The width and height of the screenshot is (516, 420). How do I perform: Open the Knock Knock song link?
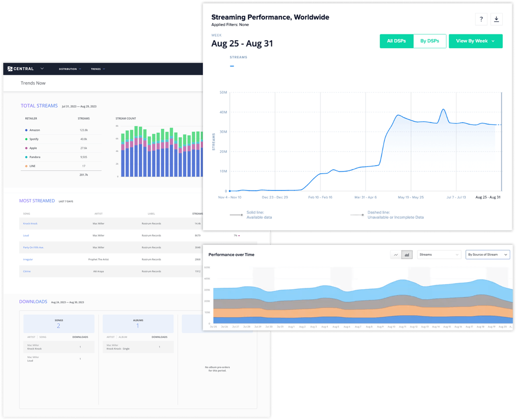coord(30,223)
